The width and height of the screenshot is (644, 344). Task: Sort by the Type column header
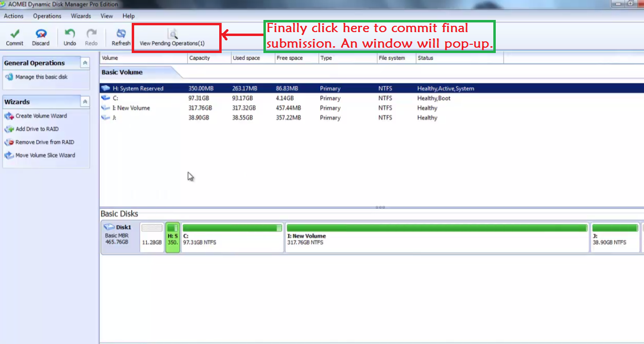(348, 58)
